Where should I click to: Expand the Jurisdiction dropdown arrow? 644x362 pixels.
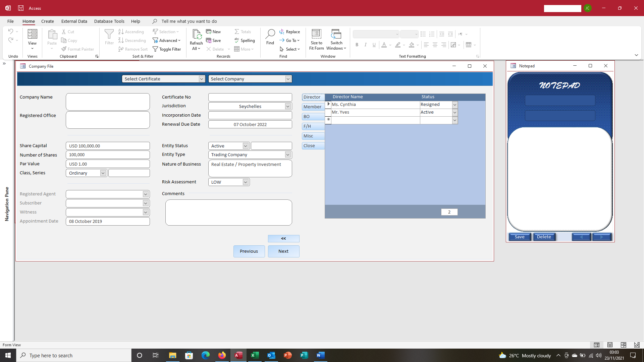(288, 107)
